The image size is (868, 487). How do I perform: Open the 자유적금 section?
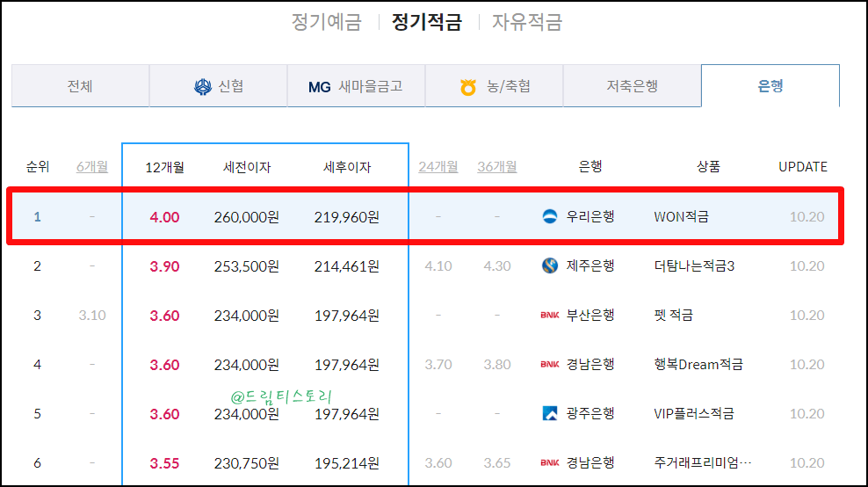pyautogui.click(x=527, y=22)
